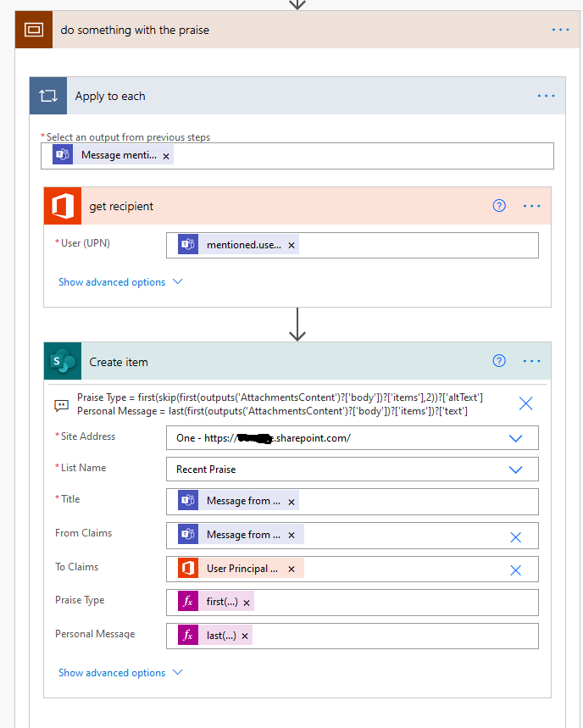
Task: Show advanced options in Create item
Action: click(x=119, y=673)
